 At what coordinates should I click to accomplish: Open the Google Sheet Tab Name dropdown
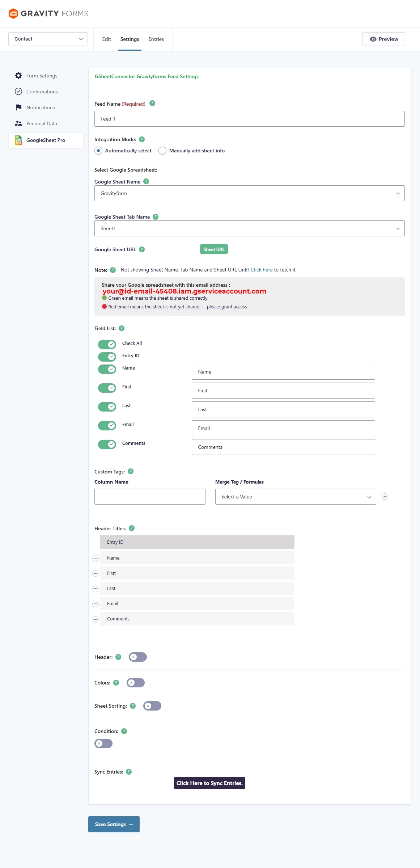tap(250, 228)
